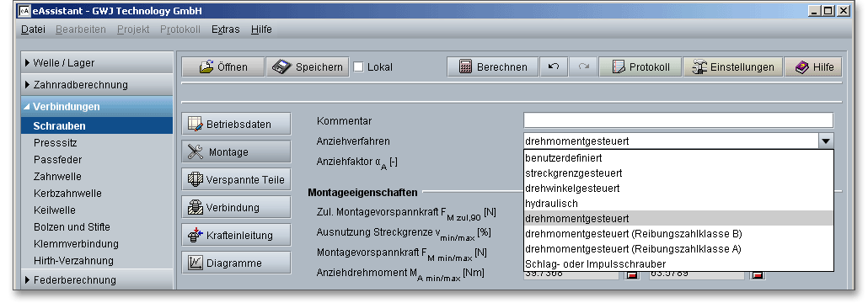
Task: Open the Betriebsdaten section
Action: [x=236, y=124]
